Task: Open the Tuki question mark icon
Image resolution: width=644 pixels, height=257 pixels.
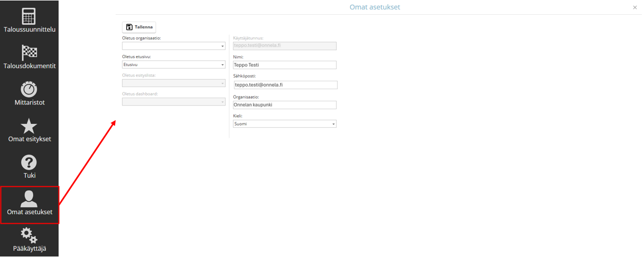Action: [x=29, y=162]
